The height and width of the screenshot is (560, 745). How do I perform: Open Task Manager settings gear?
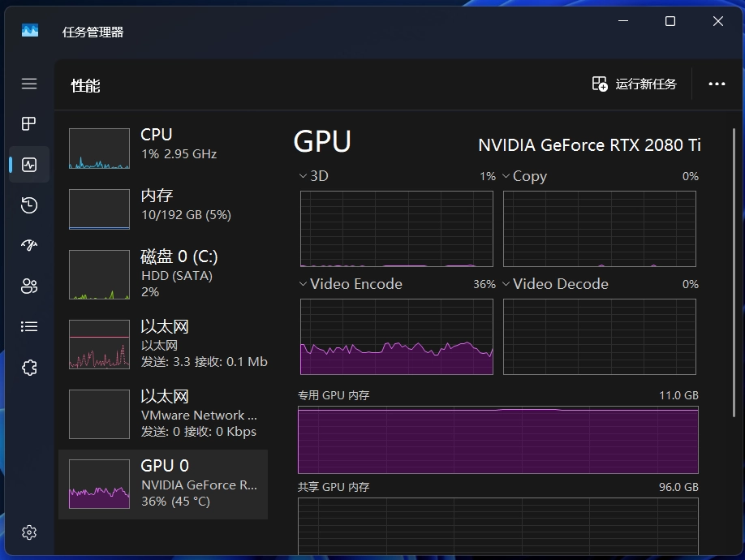pyautogui.click(x=29, y=532)
